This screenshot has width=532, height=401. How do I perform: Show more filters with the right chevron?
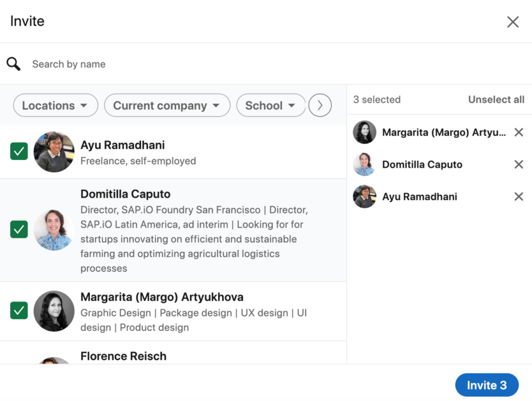pyautogui.click(x=320, y=105)
